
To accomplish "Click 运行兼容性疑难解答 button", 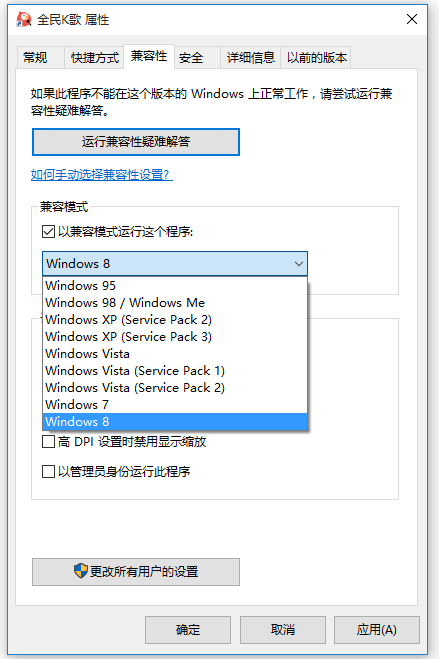I will pyautogui.click(x=136, y=142).
